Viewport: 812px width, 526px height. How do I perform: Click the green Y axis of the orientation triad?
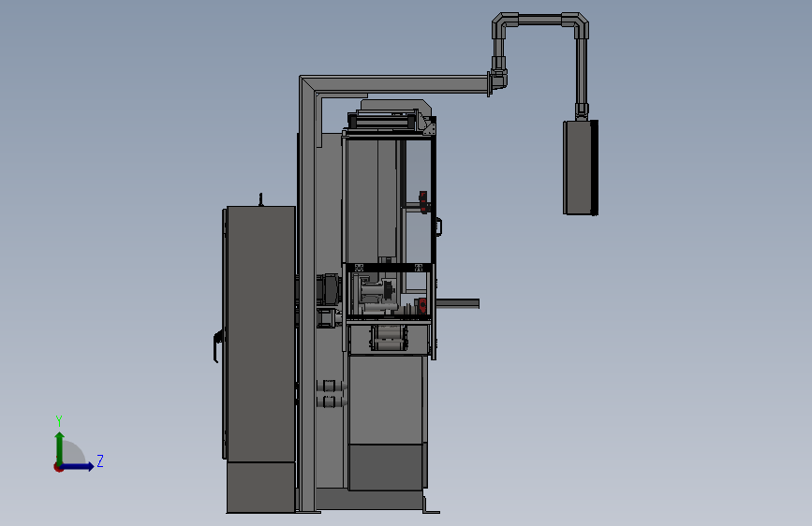click(60, 447)
